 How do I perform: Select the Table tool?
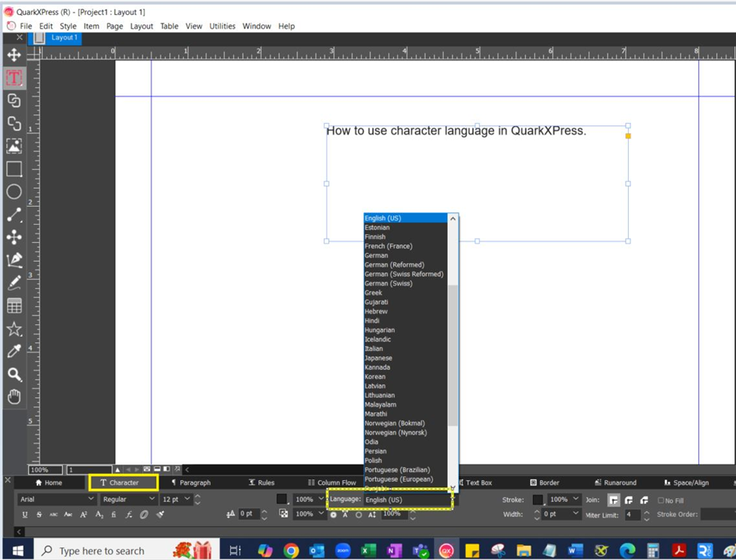point(14,305)
